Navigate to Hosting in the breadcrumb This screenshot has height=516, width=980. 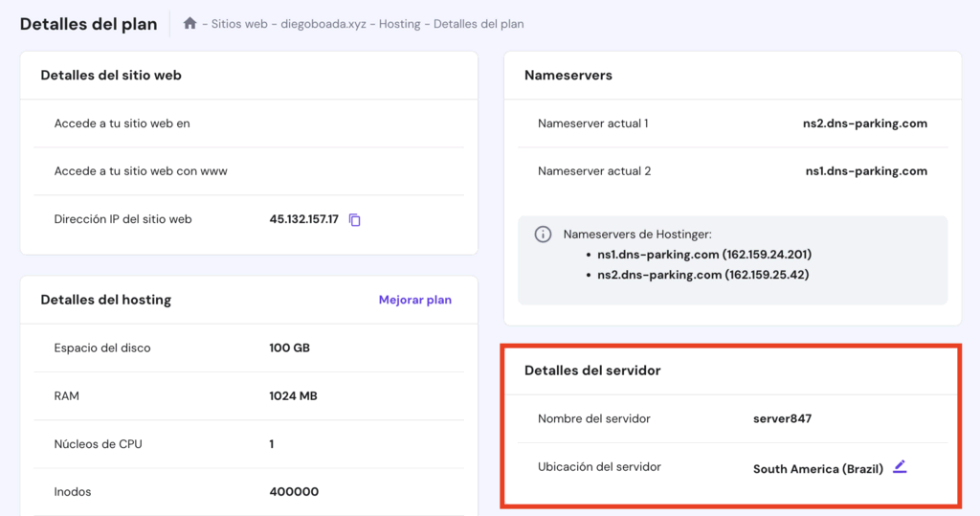(x=399, y=24)
